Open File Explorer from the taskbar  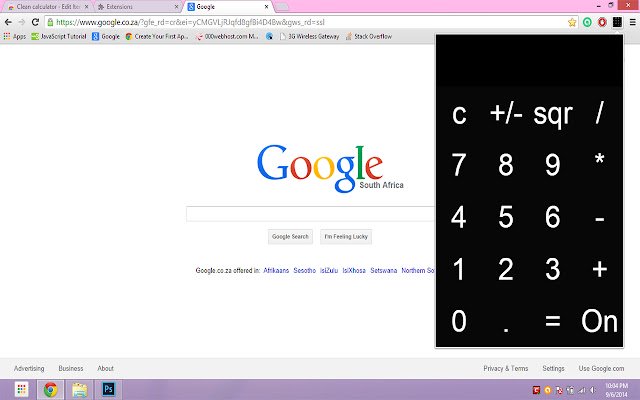point(80,390)
